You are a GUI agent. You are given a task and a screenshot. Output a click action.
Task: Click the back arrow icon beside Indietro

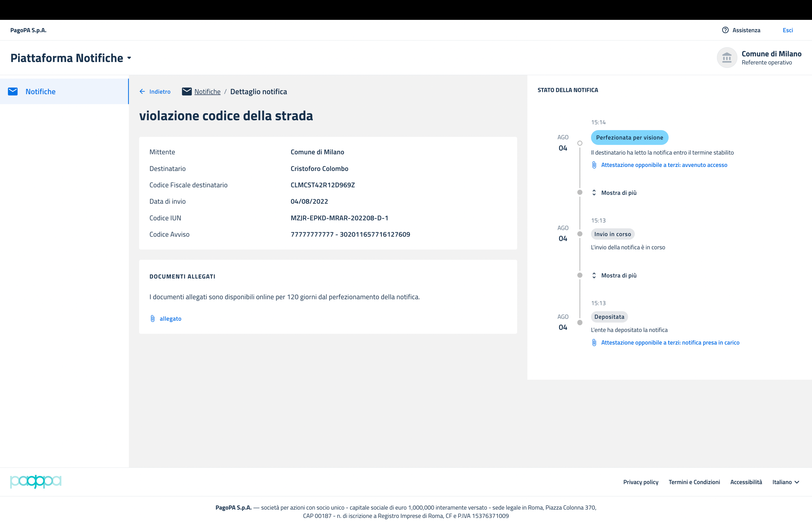pyautogui.click(x=142, y=92)
